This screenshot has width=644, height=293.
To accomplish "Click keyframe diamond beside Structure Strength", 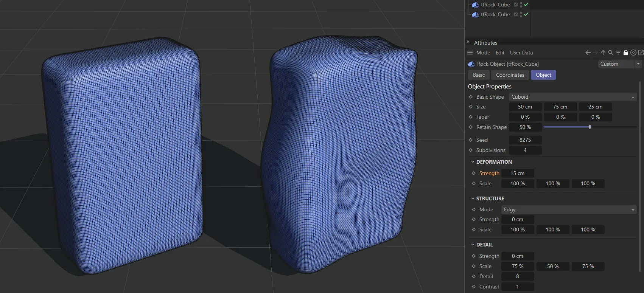I will coord(474,219).
